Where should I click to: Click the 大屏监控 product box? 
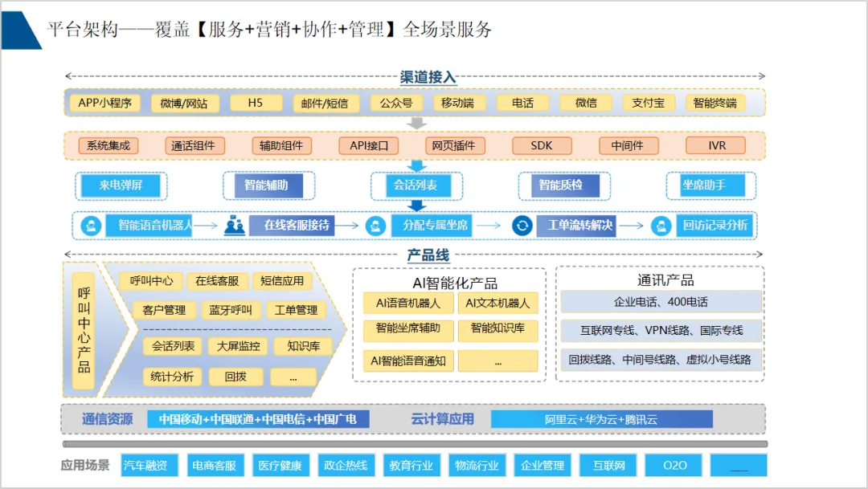[238, 346]
